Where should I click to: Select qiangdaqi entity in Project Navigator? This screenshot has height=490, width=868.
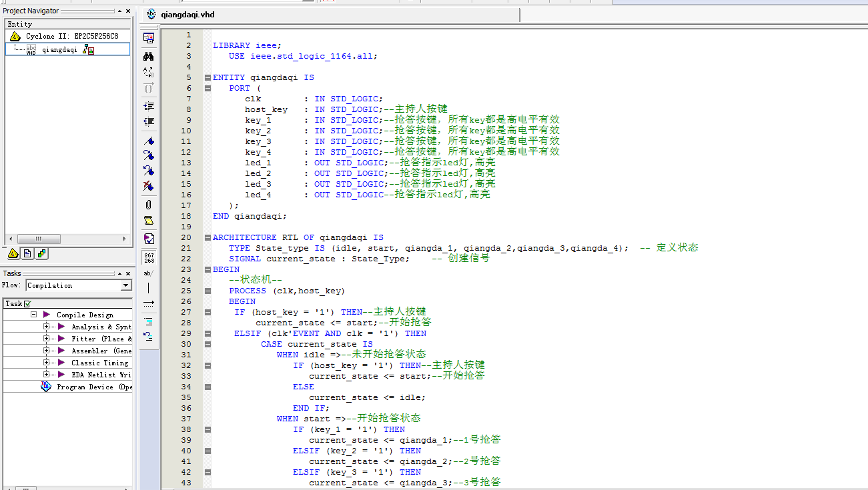59,49
